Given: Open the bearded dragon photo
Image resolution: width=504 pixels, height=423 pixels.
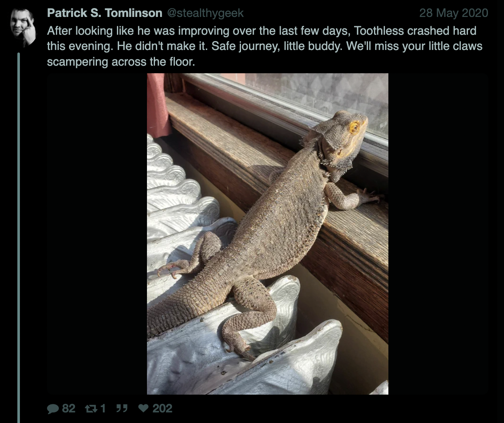Looking at the screenshot, I should (267, 234).
